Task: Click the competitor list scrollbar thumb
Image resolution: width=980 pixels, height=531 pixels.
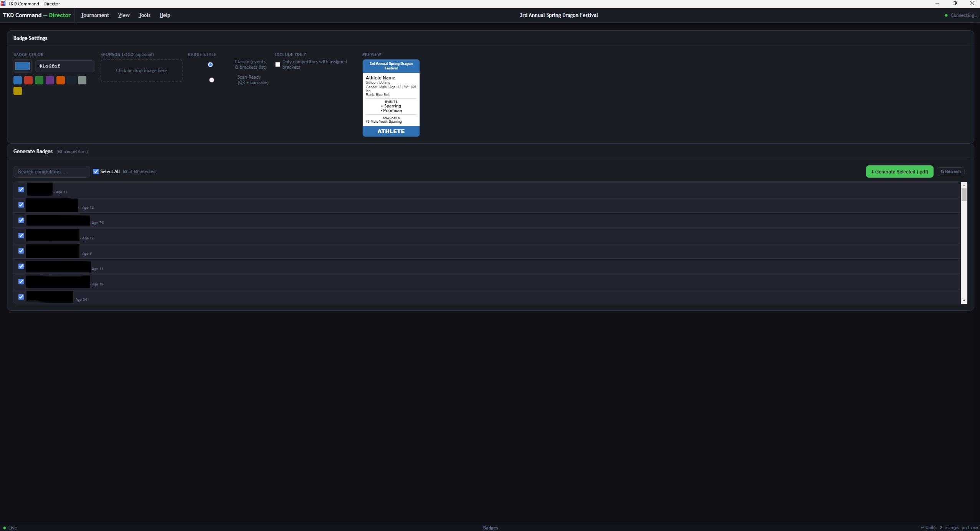Action: (x=964, y=195)
